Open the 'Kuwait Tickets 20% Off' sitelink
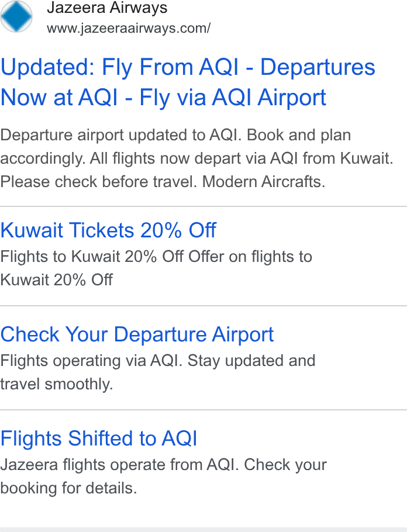 coord(108,230)
